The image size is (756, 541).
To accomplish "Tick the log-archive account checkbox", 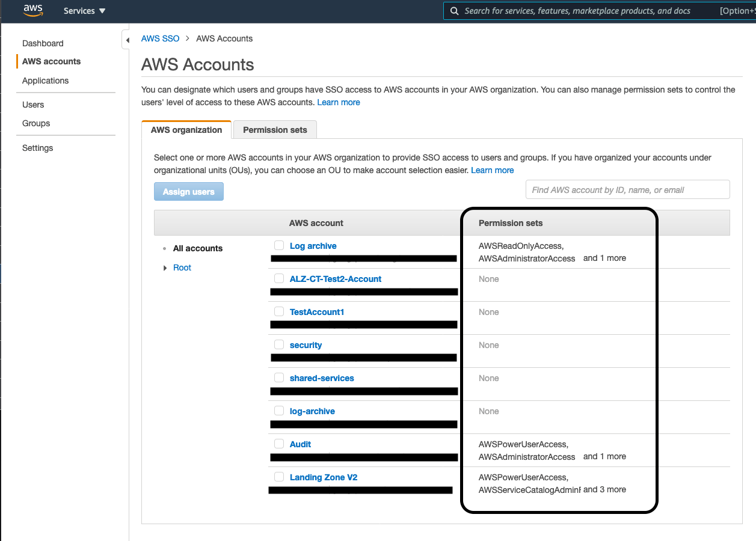I will point(279,411).
